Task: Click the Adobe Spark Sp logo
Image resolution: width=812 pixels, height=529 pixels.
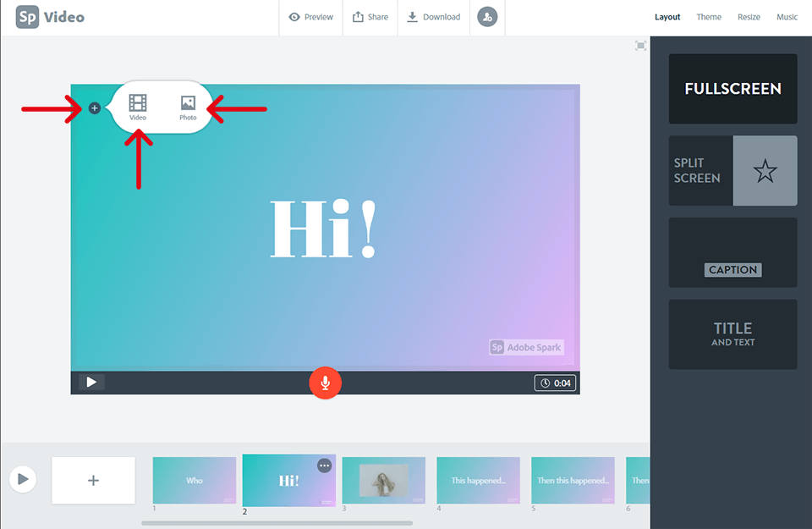Action: [x=27, y=17]
